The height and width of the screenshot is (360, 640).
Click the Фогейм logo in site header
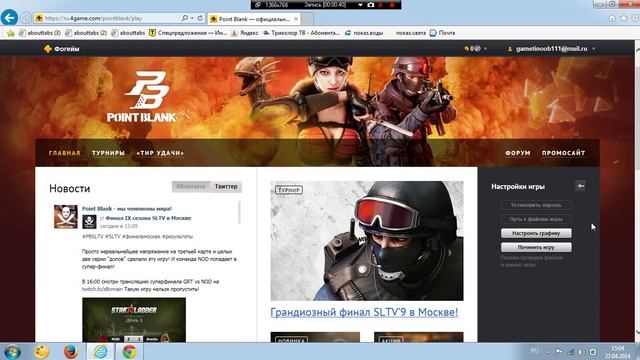(62, 49)
